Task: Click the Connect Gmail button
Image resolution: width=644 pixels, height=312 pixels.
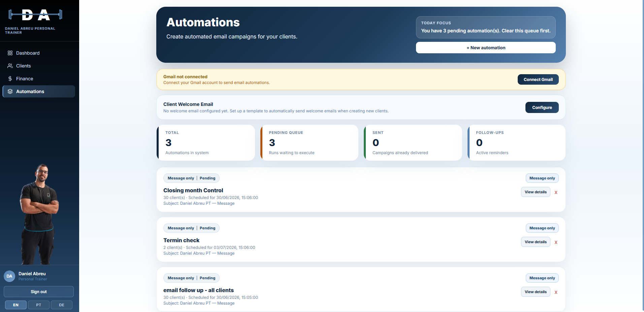Action: click(538, 80)
